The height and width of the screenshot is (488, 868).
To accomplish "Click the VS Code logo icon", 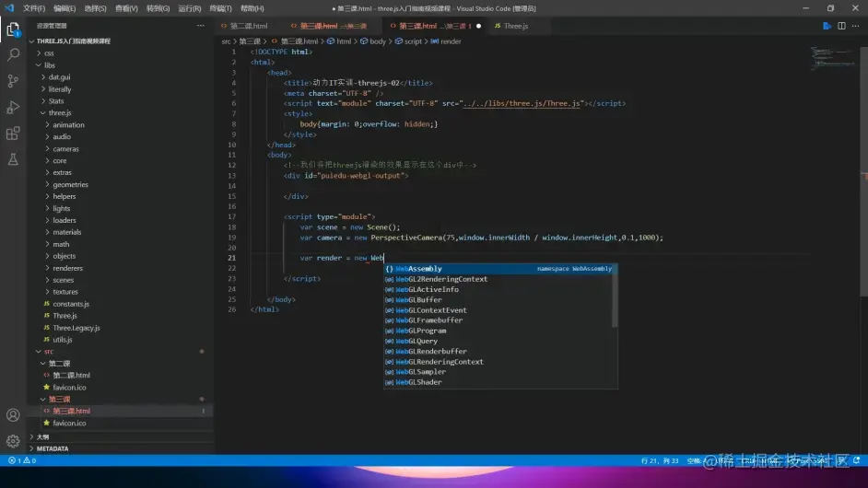I will 9,8.
